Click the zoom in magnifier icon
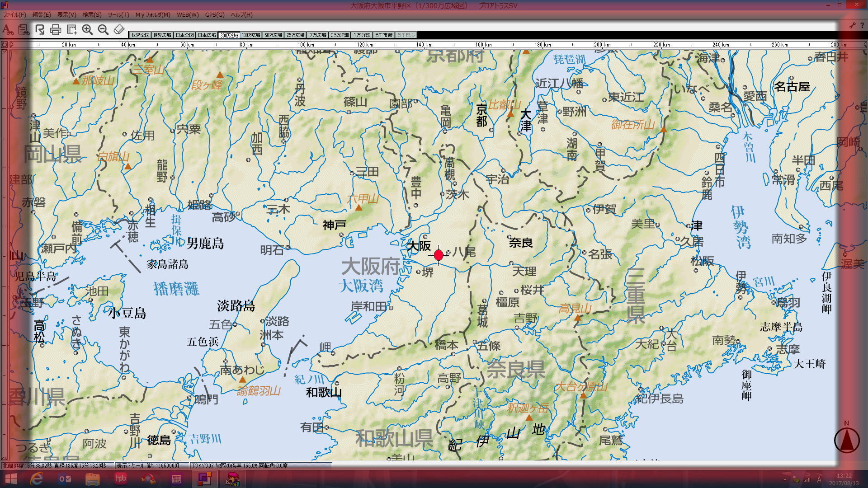 coord(87,30)
